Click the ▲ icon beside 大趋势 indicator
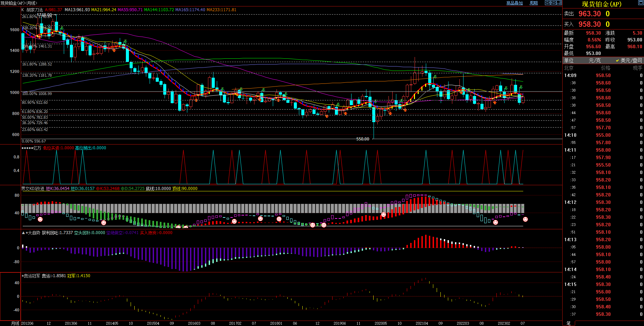 pos(23,233)
